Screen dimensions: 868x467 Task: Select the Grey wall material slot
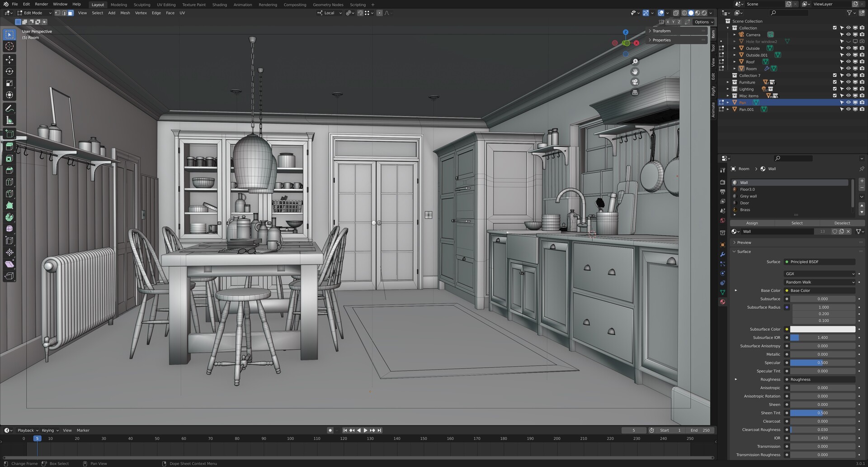[790, 196]
